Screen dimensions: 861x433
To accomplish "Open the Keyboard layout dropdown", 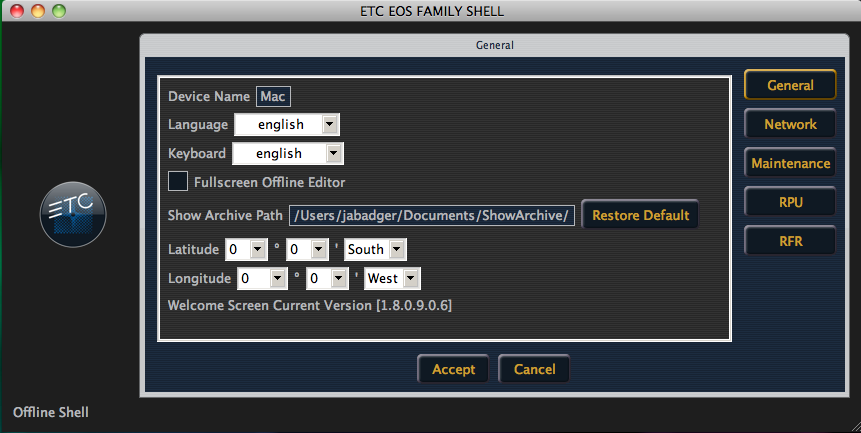I will tap(288, 153).
